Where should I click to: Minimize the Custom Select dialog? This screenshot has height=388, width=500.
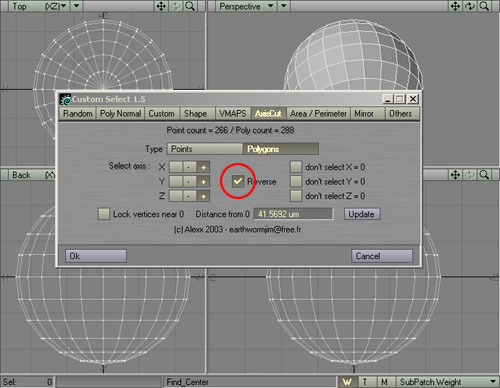(x=388, y=99)
